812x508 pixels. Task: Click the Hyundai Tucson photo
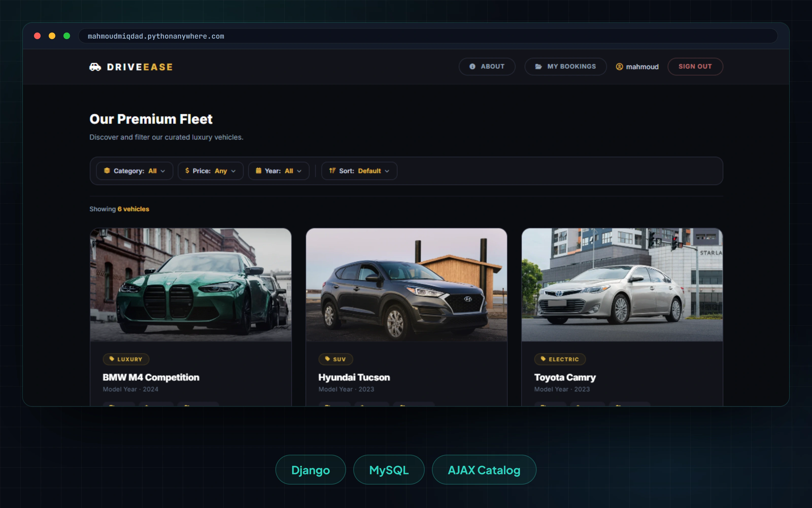click(x=406, y=285)
